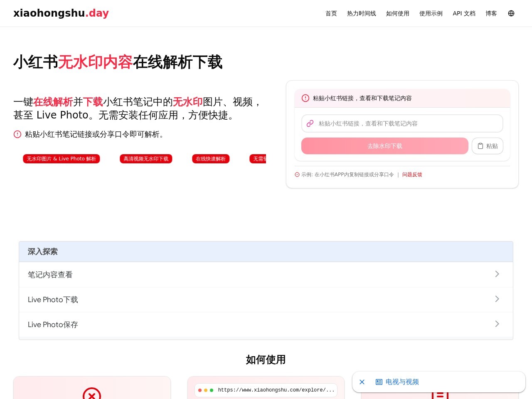
Task: Click the alert icon beside 粘贴小红书笔记链接 hint
Action: 17,134
